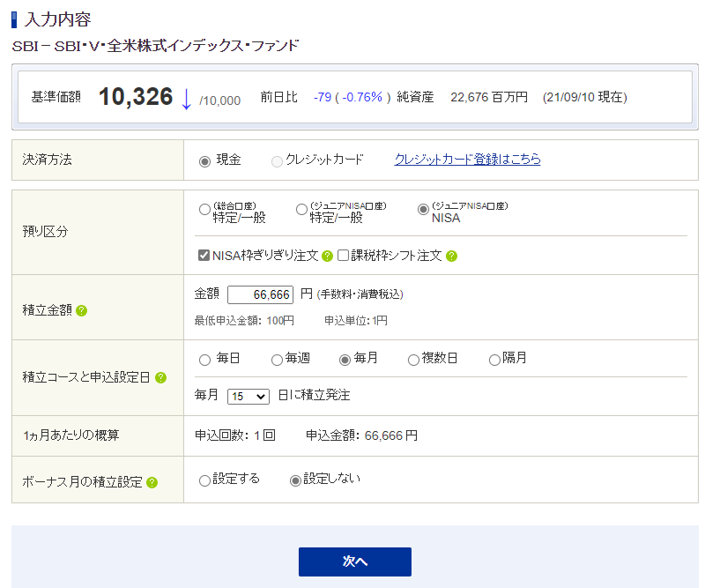Toggle NISA枠ぎりぎり注文 checkbox

coord(204,255)
